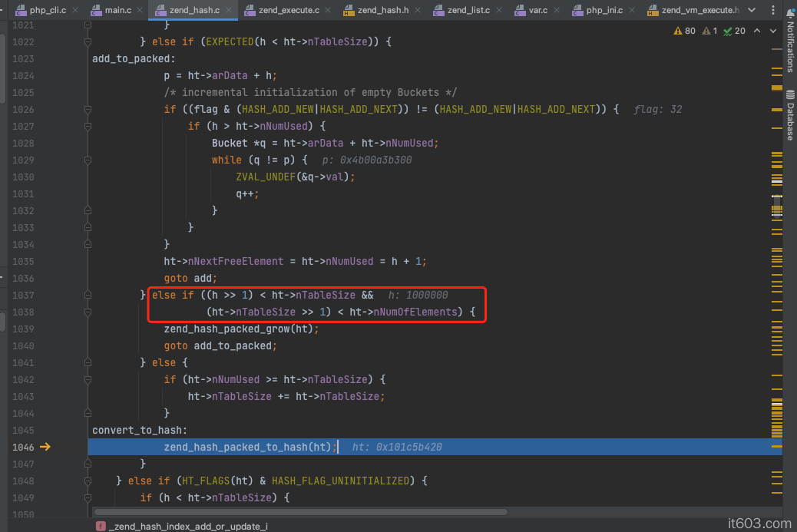797x532 pixels.
Task: Click the warnings count indicator showing 80
Action: [x=684, y=31]
